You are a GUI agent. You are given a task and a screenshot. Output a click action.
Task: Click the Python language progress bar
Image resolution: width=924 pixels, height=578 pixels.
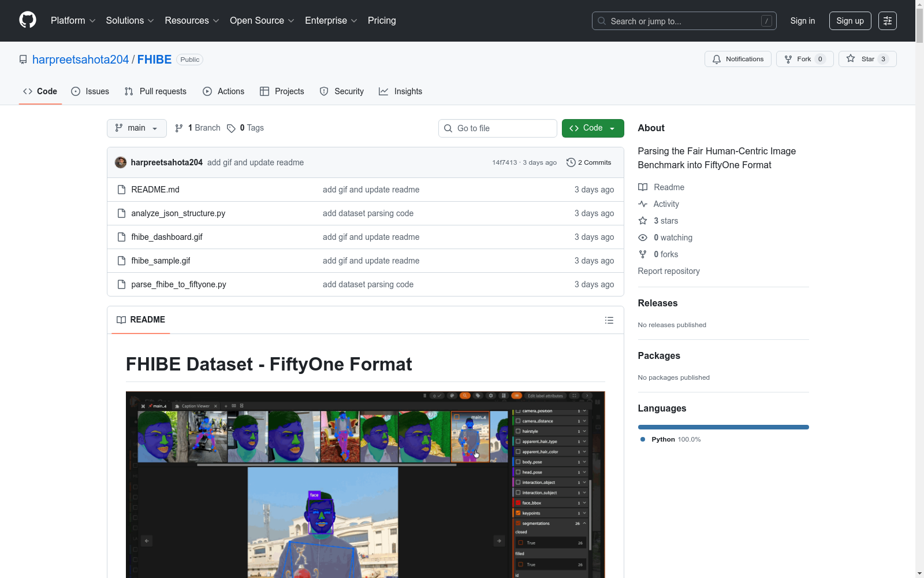coord(724,427)
